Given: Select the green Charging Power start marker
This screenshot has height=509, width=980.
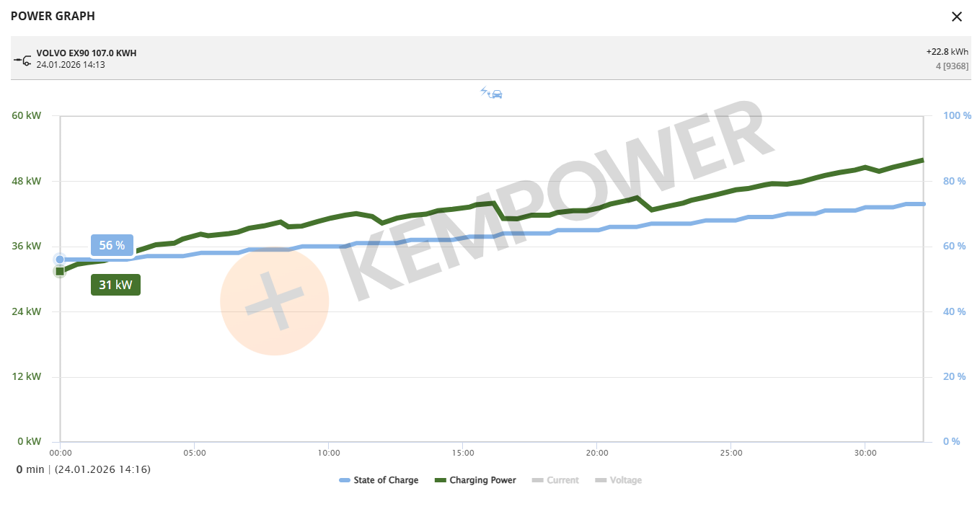Looking at the screenshot, I should [60, 271].
